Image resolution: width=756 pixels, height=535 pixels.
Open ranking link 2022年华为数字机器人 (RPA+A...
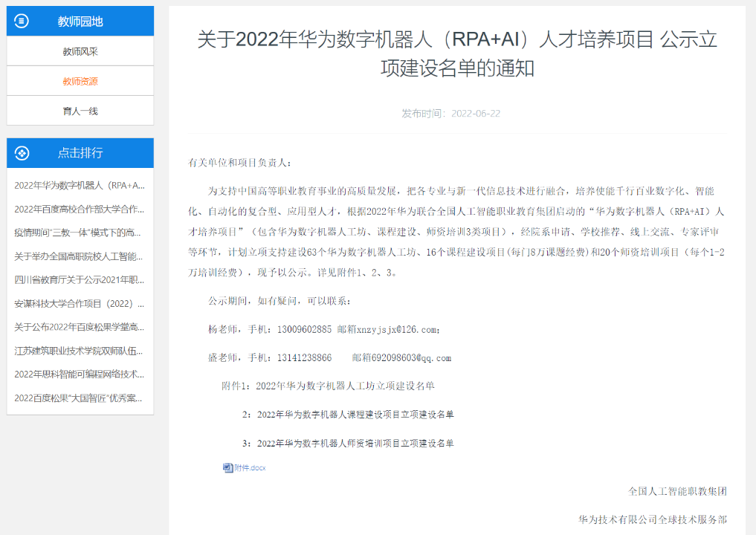click(x=80, y=186)
